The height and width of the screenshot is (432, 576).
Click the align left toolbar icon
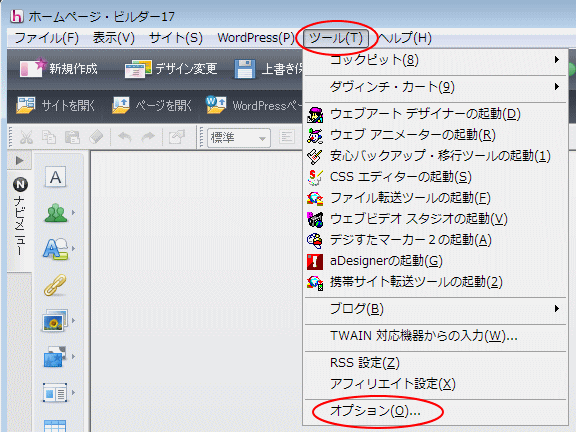tap(287, 137)
